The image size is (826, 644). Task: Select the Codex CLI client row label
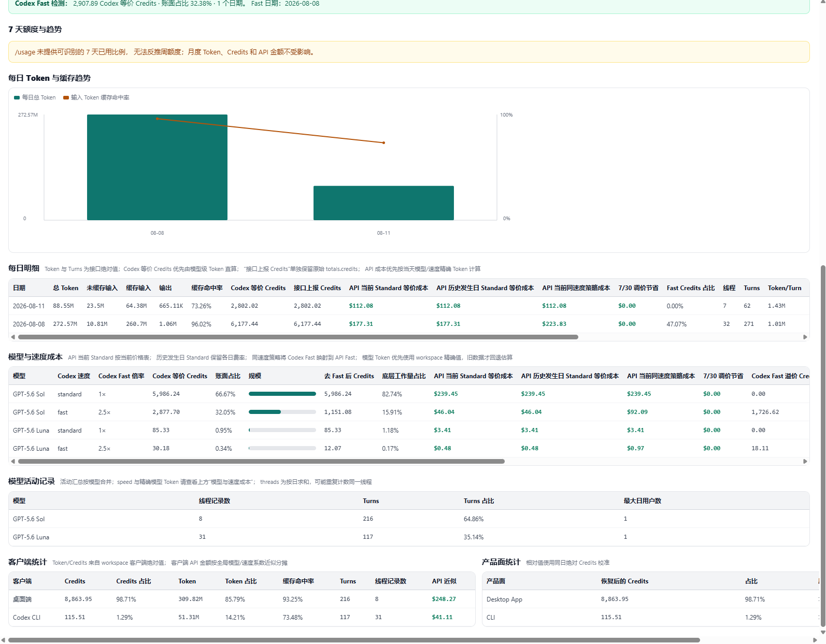(26, 617)
